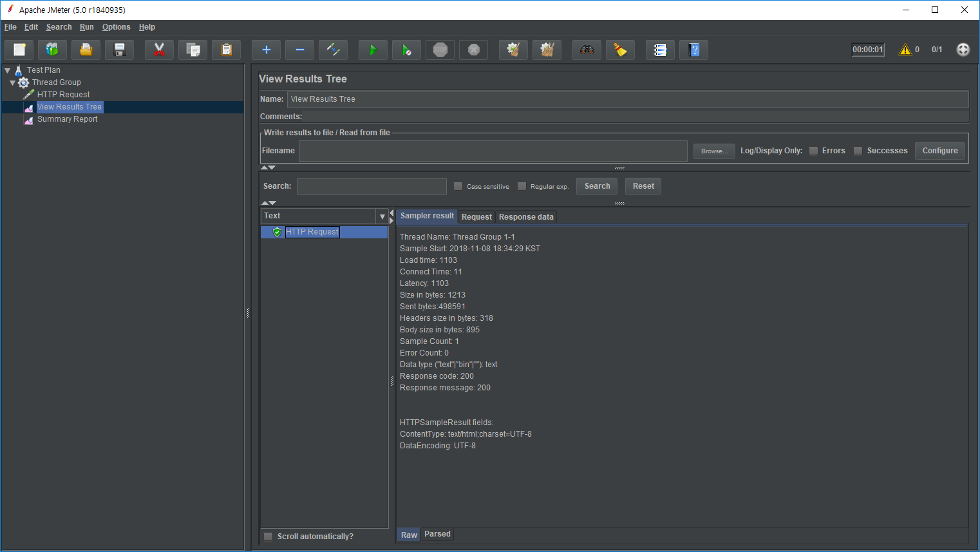Click the yellow warning log icon
980x552 pixels.
tap(905, 50)
